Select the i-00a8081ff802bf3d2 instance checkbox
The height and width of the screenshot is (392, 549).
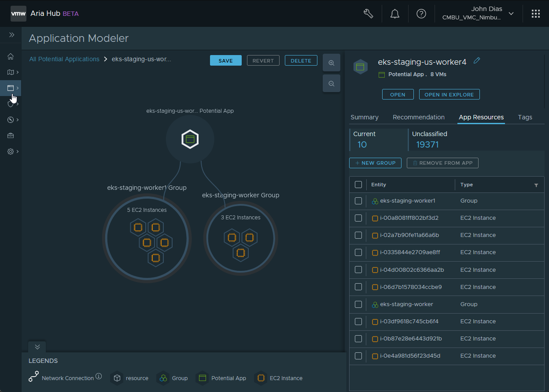358,218
